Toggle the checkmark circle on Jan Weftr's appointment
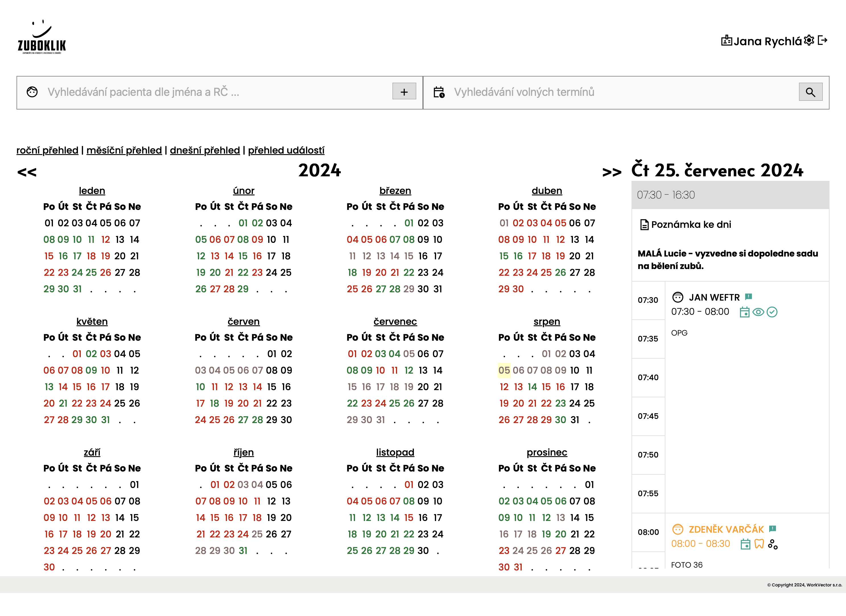Screen dimensions: 846x616 coord(772,312)
